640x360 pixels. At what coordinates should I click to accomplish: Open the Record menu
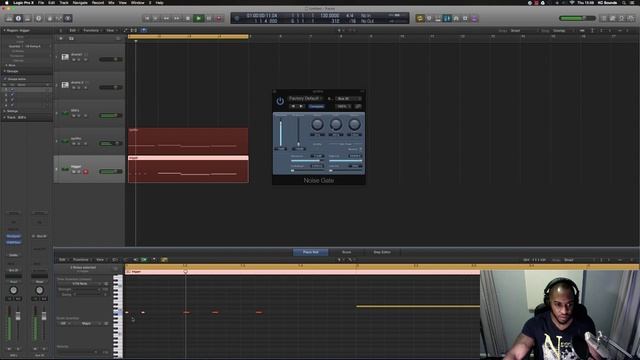point(98,2)
